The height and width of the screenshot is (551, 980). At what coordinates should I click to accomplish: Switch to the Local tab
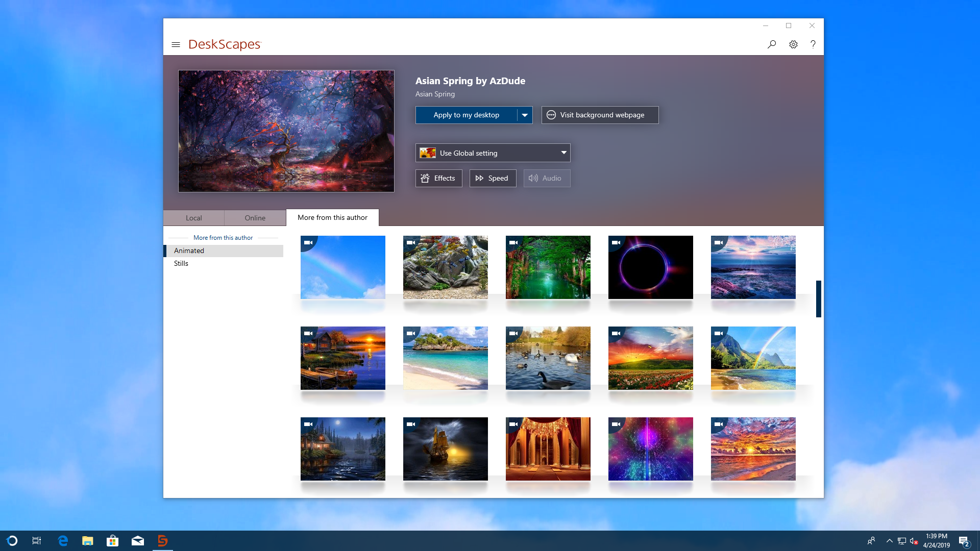click(x=193, y=218)
